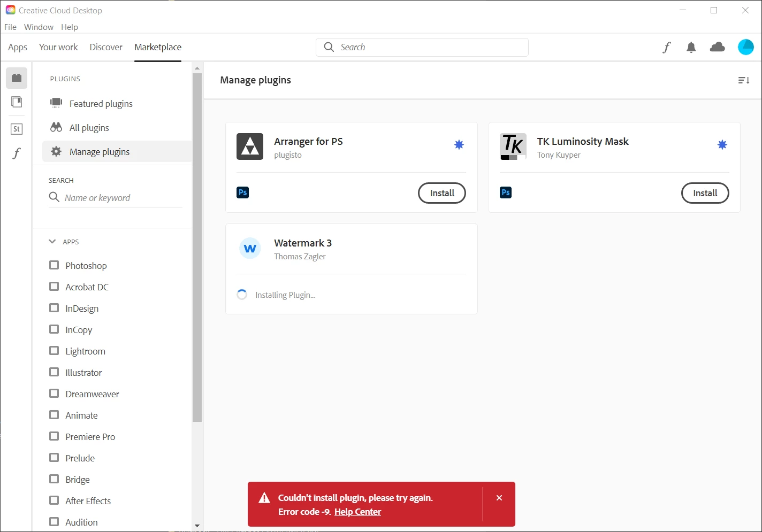Dismiss the error banner with X
The height and width of the screenshot is (532, 762).
coord(499,498)
